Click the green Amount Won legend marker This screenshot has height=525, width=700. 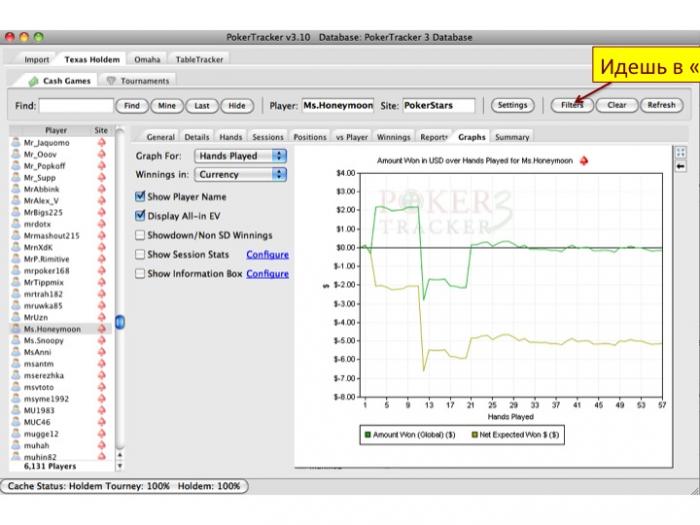[368, 434]
